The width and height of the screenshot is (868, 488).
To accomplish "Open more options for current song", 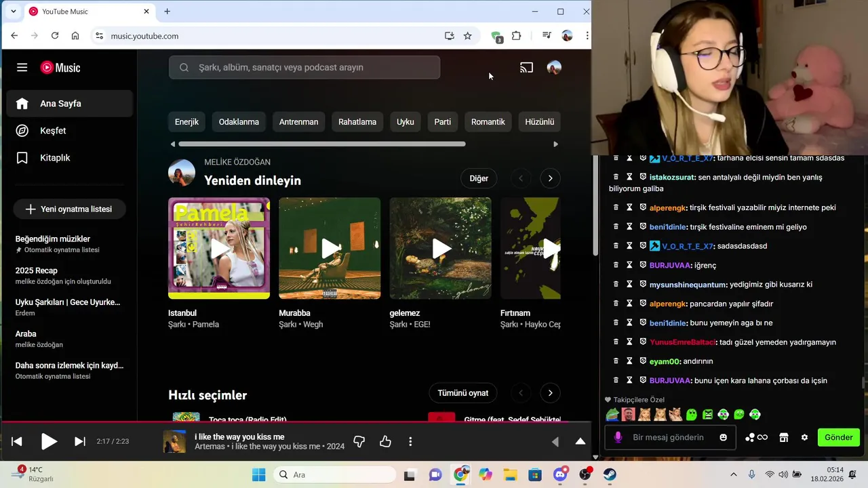I will (410, 441).
